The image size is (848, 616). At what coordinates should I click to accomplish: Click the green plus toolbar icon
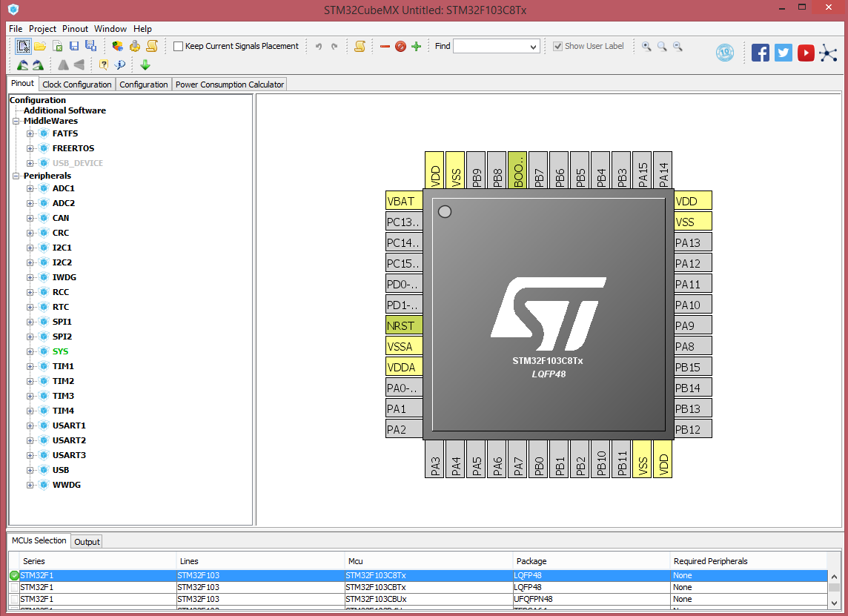point(416,47)
